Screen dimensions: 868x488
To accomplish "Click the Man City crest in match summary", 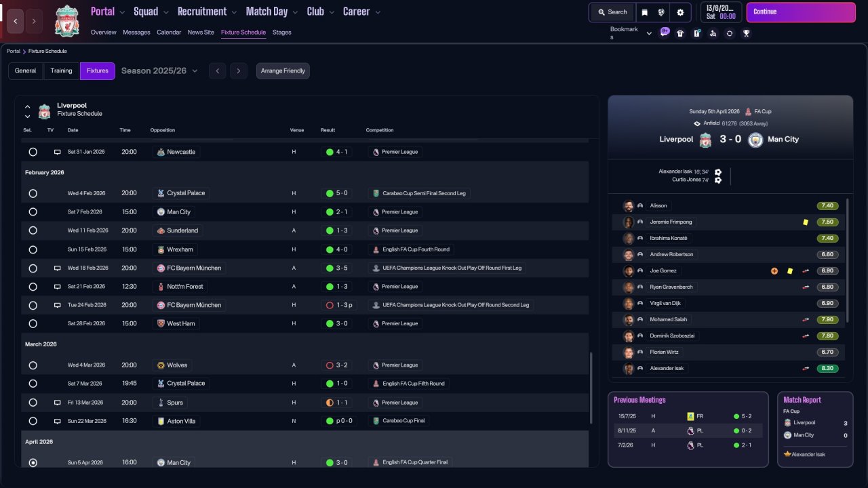I will [755, 140].
